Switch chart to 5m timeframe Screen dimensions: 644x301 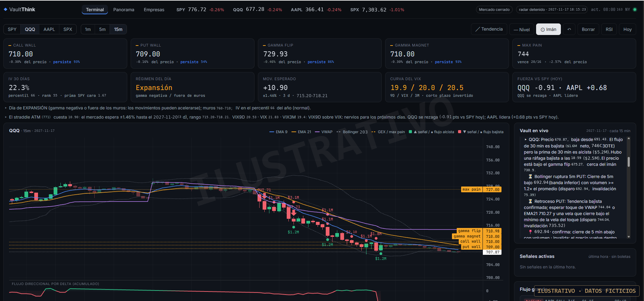pyautogui.click(x=102, y=30)
